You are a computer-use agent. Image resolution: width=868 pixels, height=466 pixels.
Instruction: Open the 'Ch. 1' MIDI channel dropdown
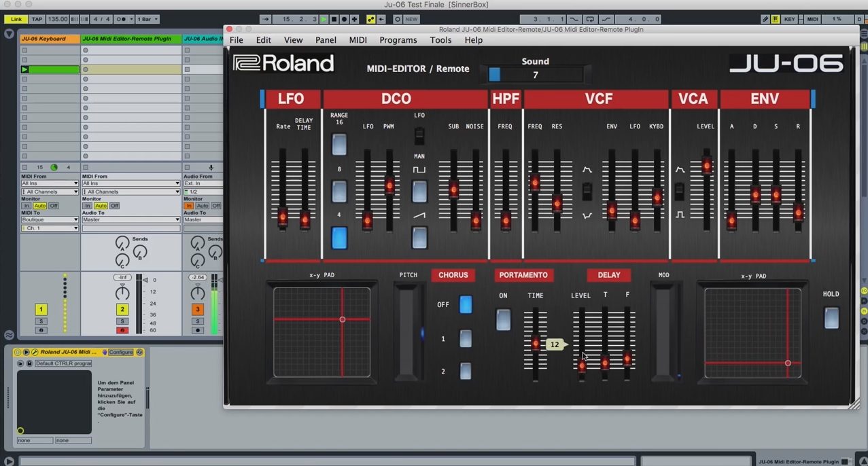pos(50,228)
